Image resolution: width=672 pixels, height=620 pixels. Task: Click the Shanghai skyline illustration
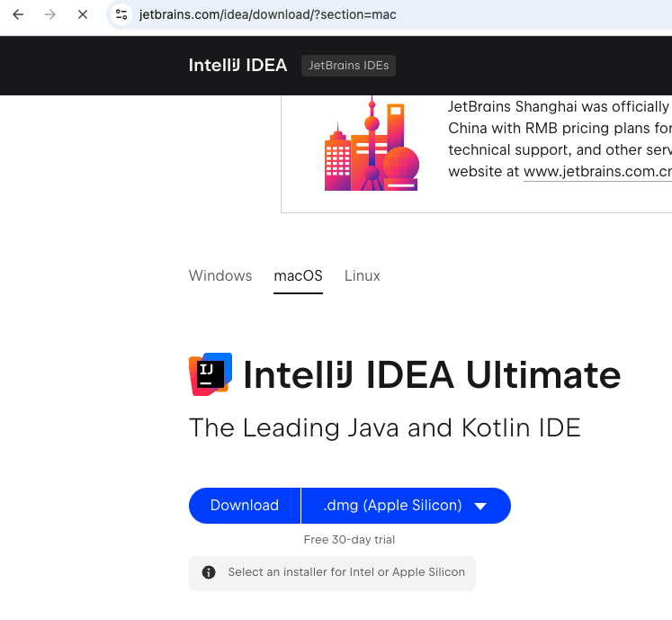(372, 144)
